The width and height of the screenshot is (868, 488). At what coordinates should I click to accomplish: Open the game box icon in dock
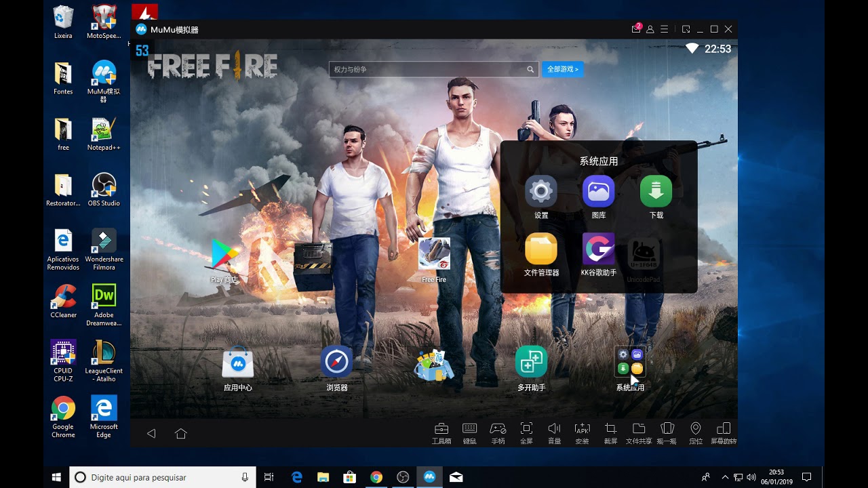point(434,366)
